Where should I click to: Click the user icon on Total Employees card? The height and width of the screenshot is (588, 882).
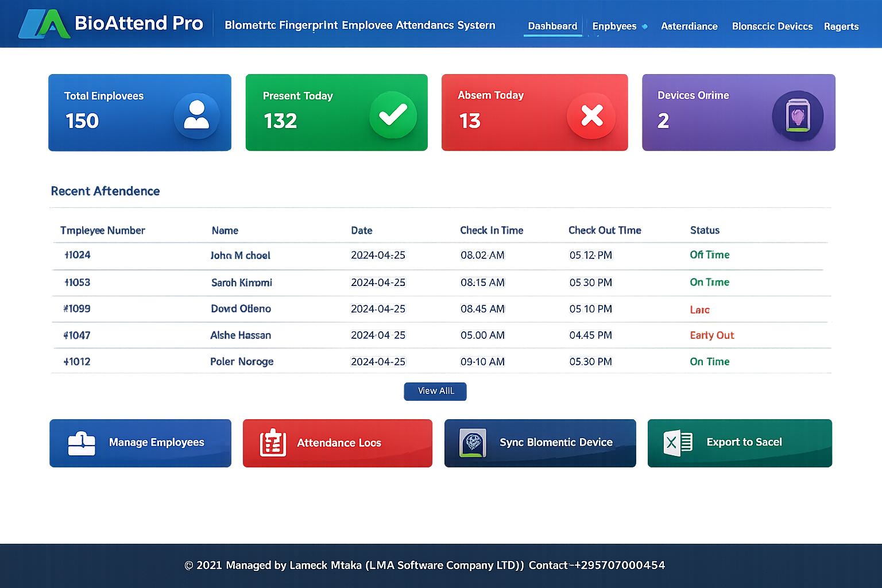coord(196,115)
